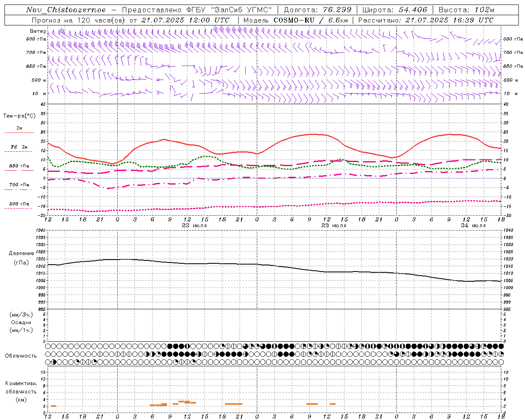Click the 500 гПа temperature legend entry

click(x=19, y=204)
